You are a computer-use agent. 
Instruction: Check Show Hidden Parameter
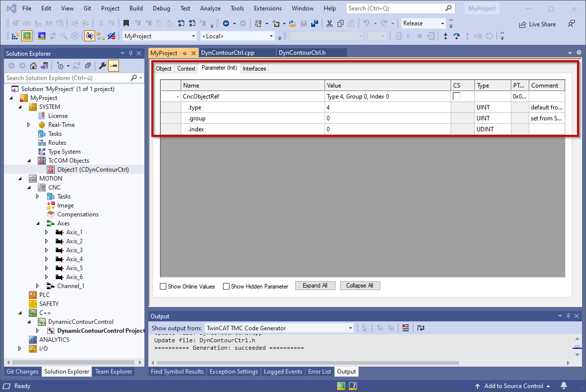coord(227,286)
